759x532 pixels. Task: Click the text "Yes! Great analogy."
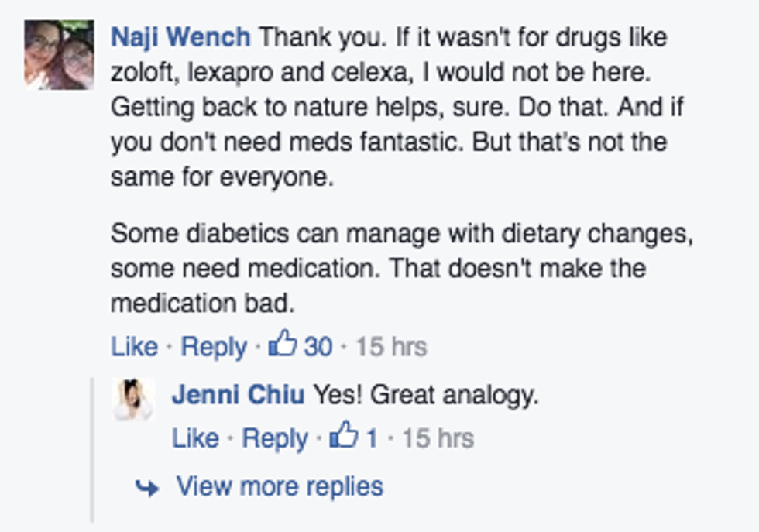click(425, 395)
